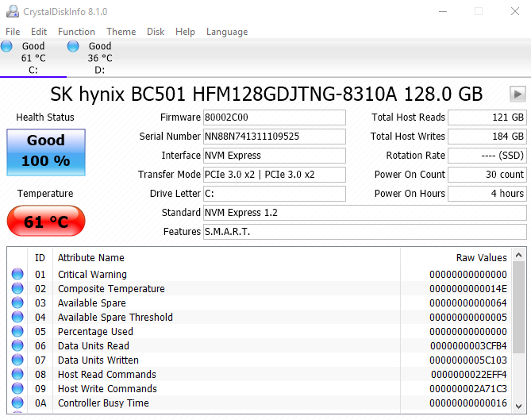Click status orb for Composite Temperature row
The width and height of the screenshot is (531, 420).
coord(17,288)
